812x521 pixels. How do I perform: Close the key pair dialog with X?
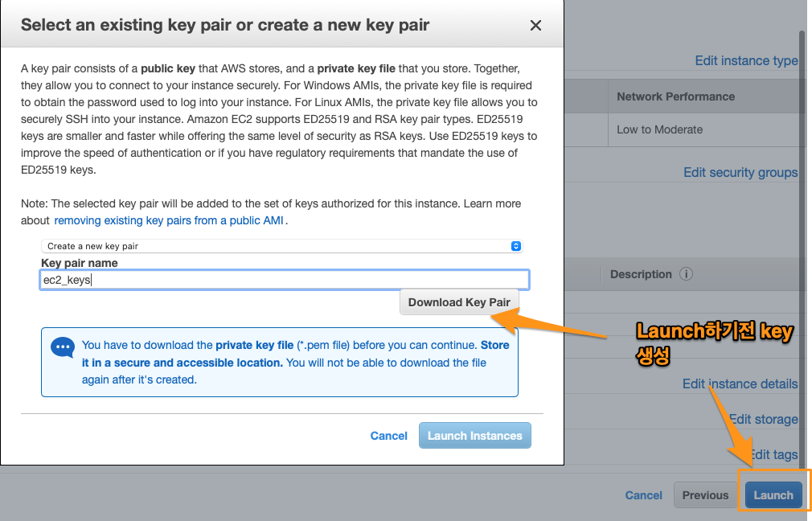point(535,26)
